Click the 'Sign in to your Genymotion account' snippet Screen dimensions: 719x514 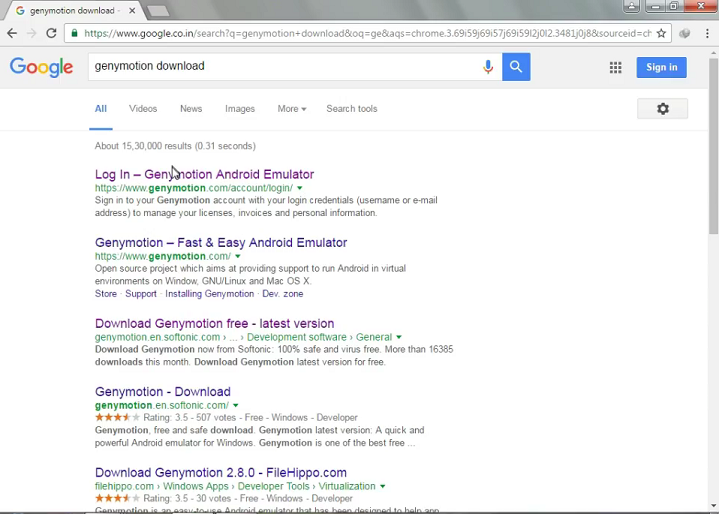pos(266,206)
